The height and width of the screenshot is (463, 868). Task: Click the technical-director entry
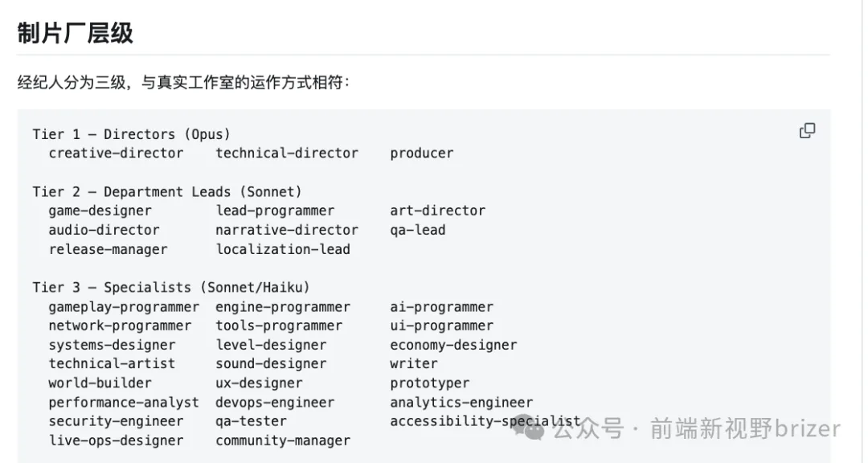(x=287, y=154)
